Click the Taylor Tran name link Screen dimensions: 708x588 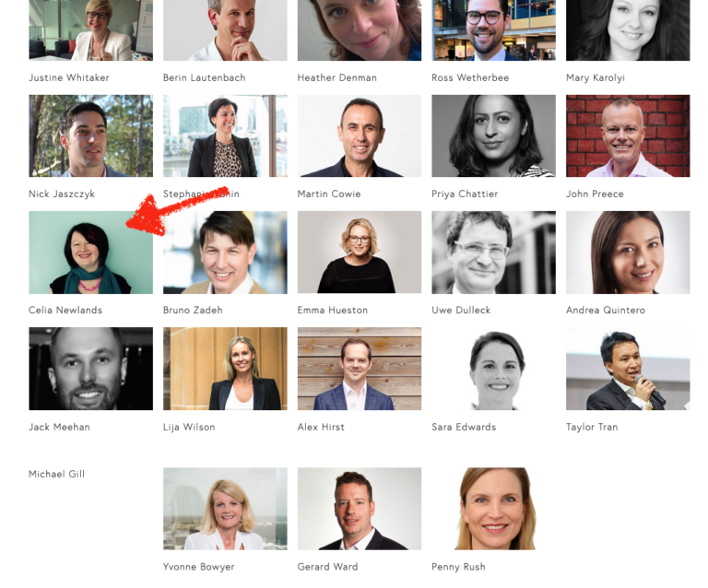[592, 427]
